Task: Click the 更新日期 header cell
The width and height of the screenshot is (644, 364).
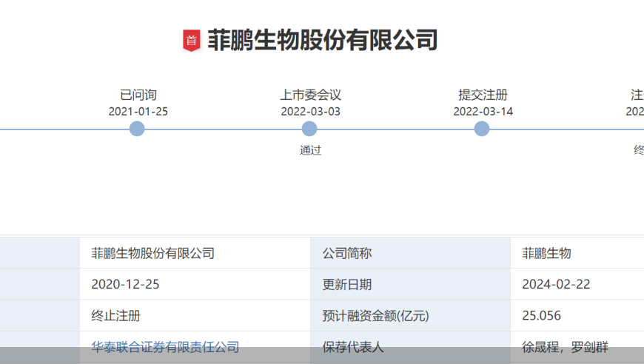Action: point(410,284)
